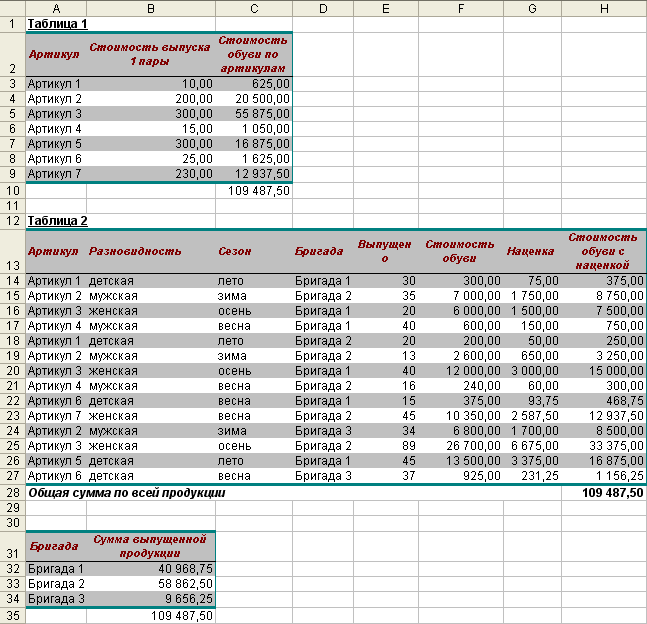Select the cell with value 1 156,25

click(604, 476)
